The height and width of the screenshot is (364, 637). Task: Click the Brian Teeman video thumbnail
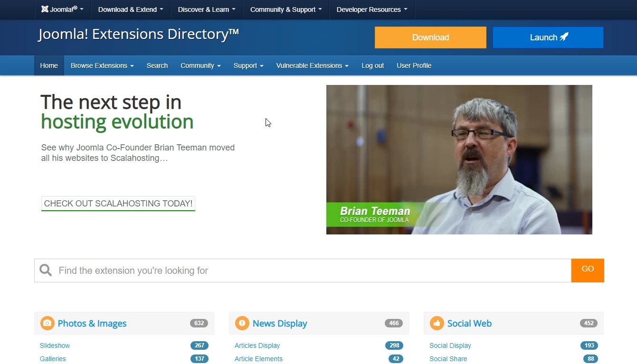coord(459,159)
